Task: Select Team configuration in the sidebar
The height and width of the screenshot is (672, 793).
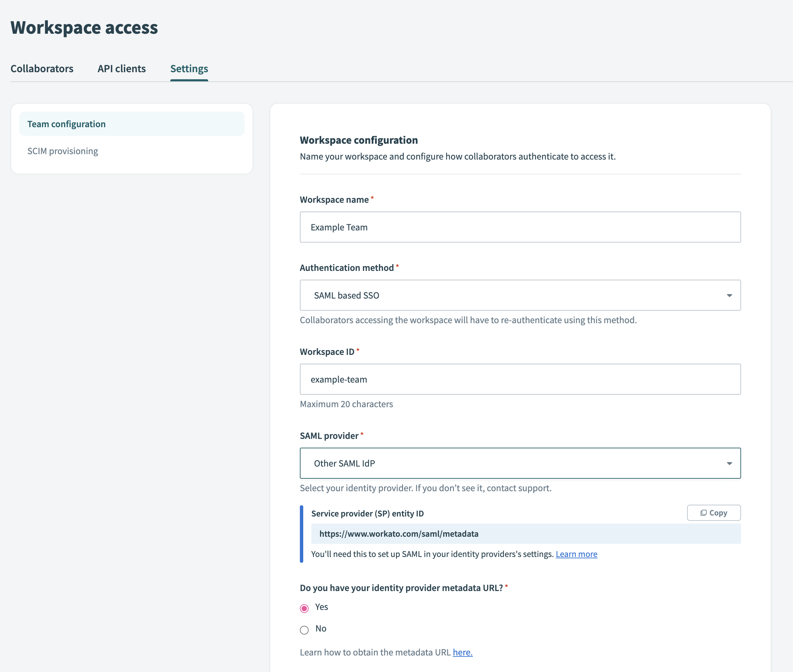Action: (66, 123)
